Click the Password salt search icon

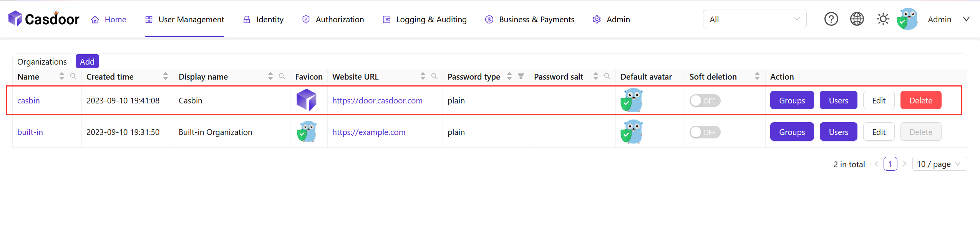point(607,76)
